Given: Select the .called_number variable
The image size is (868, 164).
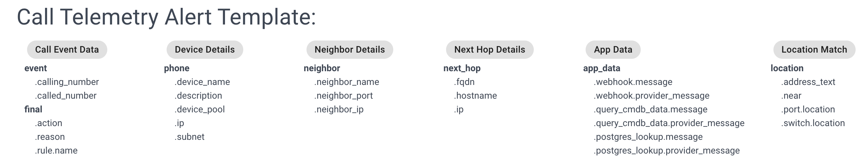Looking at the screenshot, I should coord(66,96).
